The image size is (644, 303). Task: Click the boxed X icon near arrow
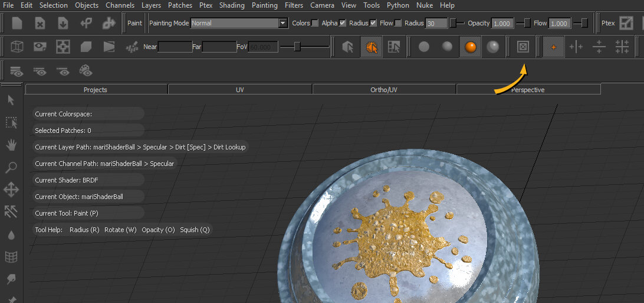click(523, 47)
